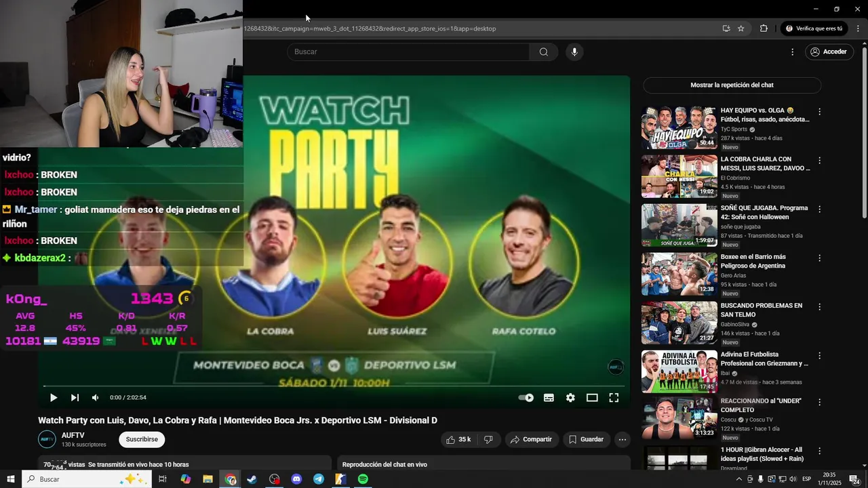The image size is (868, 488).
Task: Click the YouTube search field
Action: [x=408, y=52]
